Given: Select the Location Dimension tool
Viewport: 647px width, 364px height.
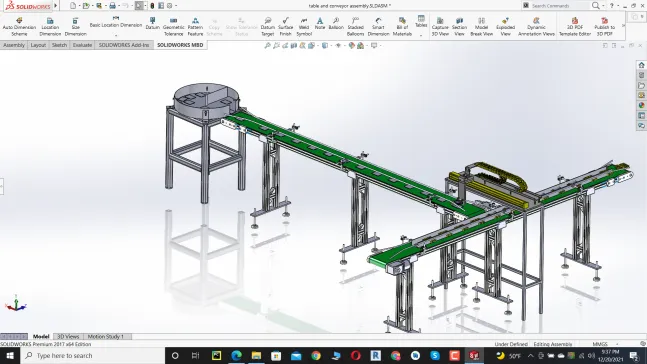Looking at the screenshot, I should (x=50, y=27).
